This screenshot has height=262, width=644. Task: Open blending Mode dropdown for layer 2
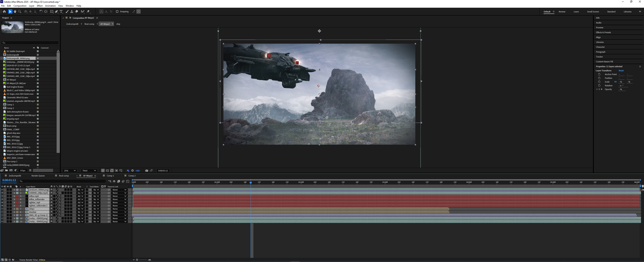click(80, 193)
